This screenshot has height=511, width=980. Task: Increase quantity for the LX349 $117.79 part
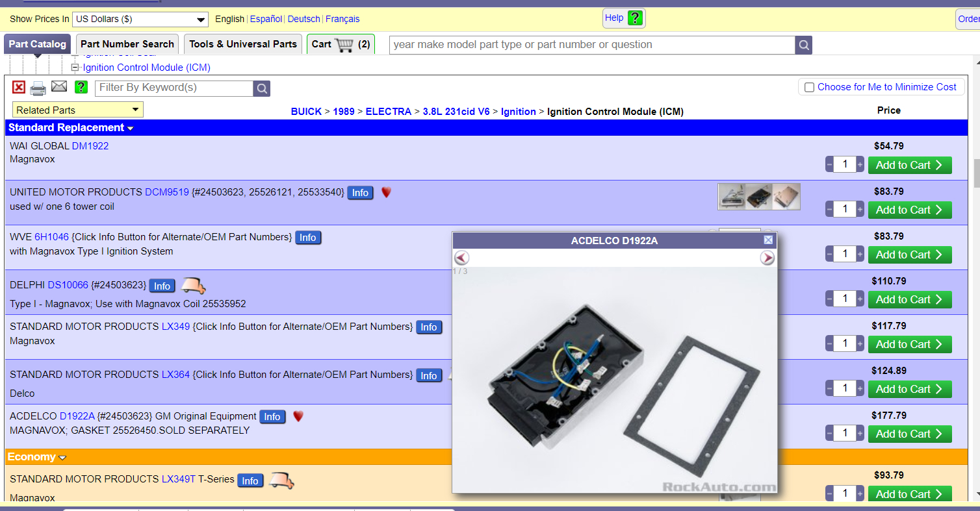[860, 344]
